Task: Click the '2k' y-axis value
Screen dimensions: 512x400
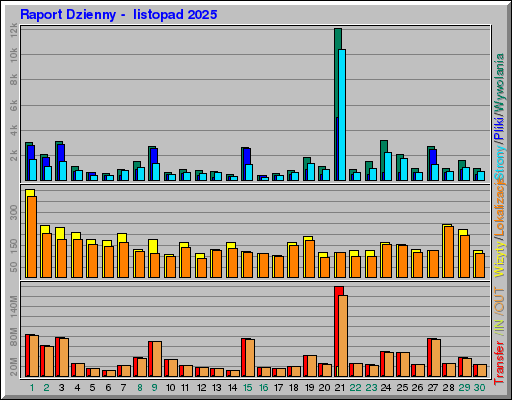Action: click(x=14, y=155)
